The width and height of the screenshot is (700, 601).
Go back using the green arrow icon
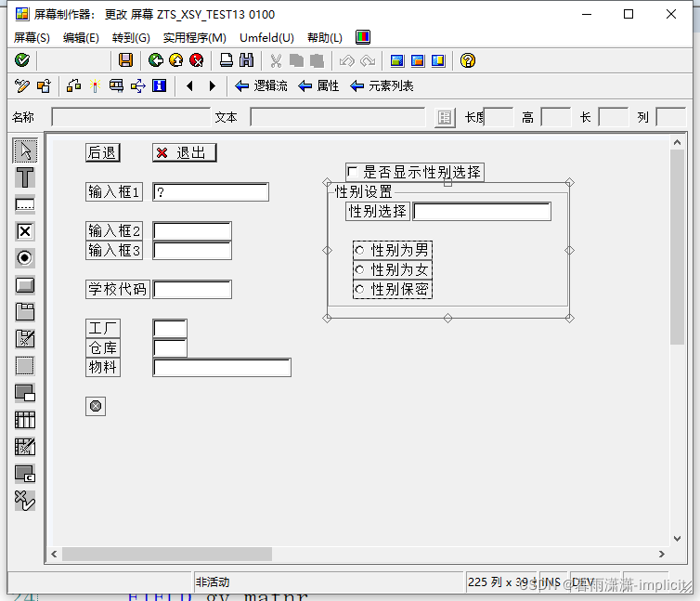pyautogui.click(x=156, y=59)
